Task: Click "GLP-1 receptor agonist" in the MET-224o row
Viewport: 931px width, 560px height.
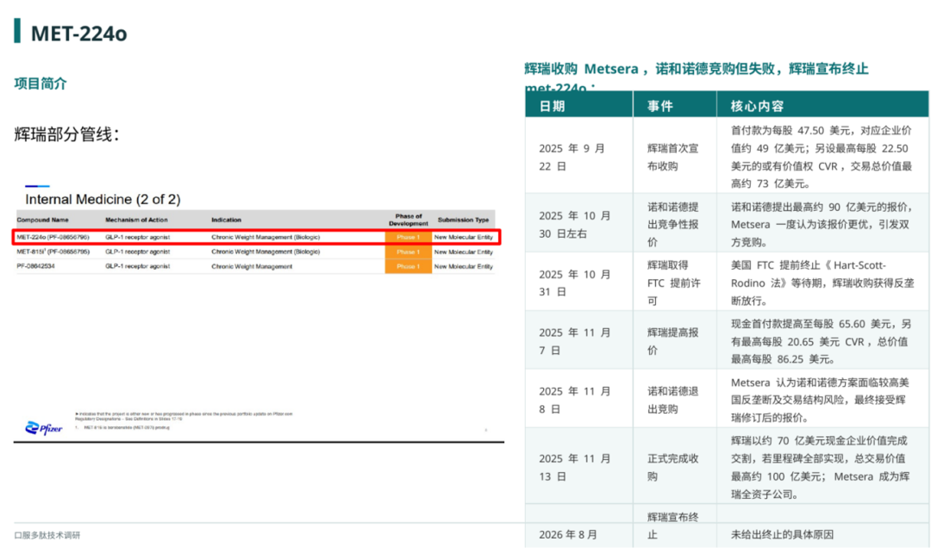Action: (x=137, y=237)
